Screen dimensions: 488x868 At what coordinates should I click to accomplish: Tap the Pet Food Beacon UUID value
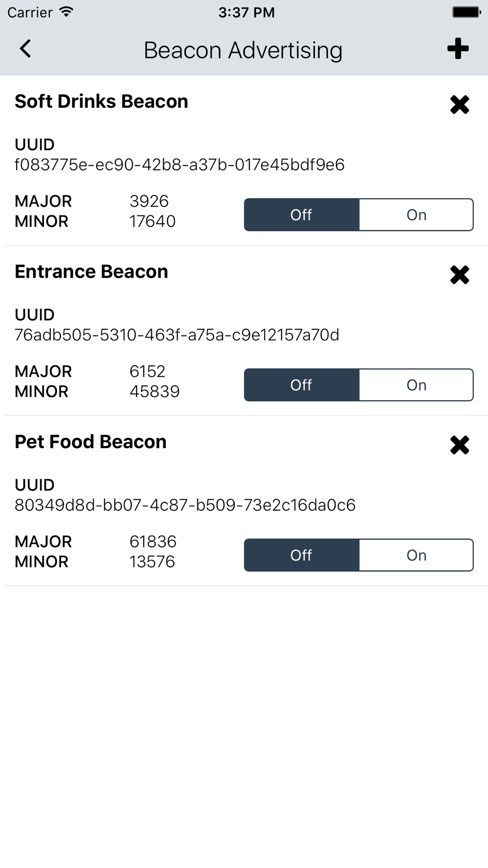pyautogui.click(x=185, y=505)
